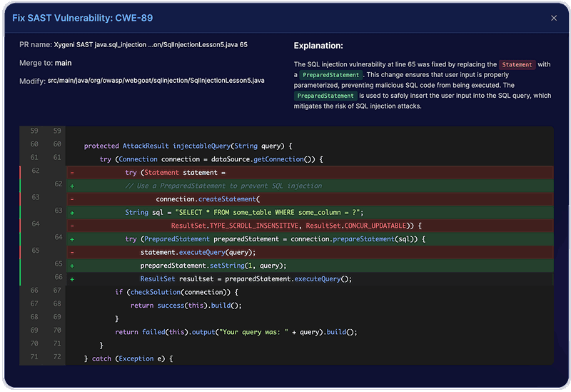Click the removed ResultSet.TYPE_SCROLL_INSENSITIVE line
This screenshot has height=392, width=571.
pyautogui.click(x=291, y=226)
